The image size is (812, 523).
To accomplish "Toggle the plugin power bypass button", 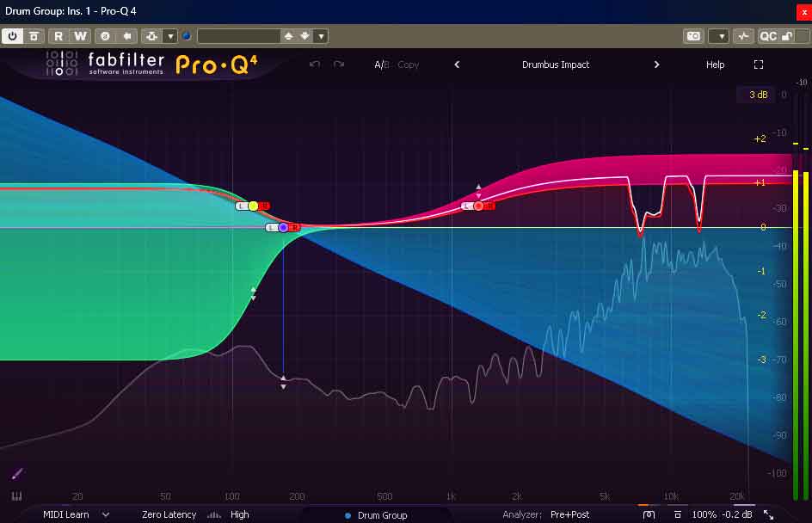I will click(13, 36).
